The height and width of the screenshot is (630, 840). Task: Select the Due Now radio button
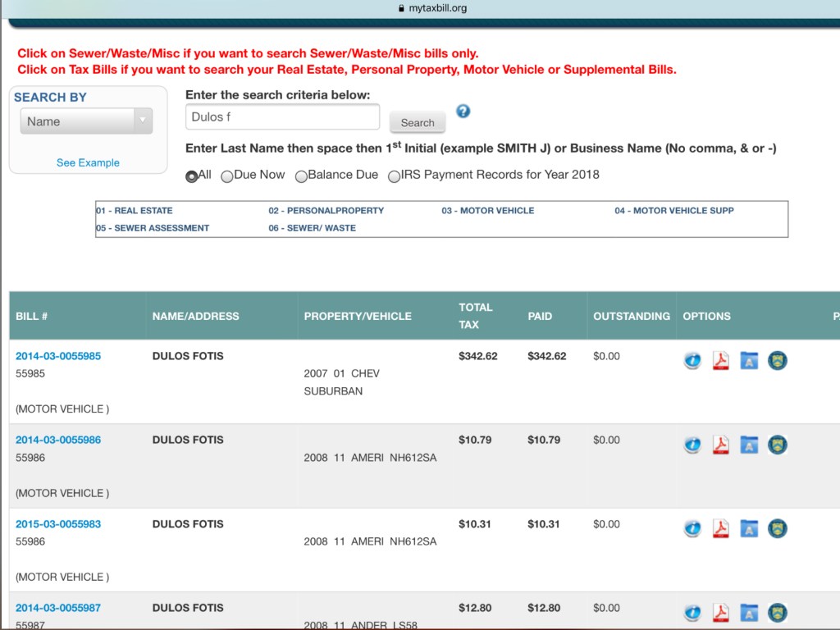[227, 176]
